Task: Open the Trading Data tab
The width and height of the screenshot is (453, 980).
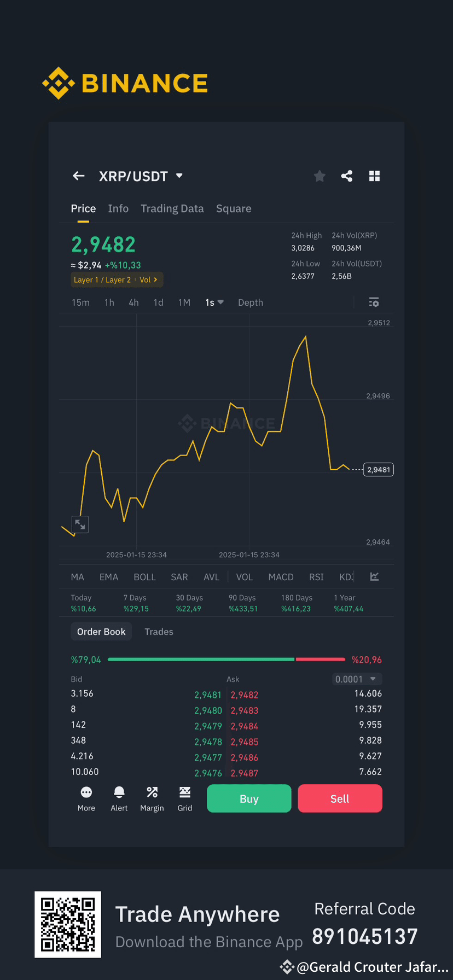Action: point(172,208)
